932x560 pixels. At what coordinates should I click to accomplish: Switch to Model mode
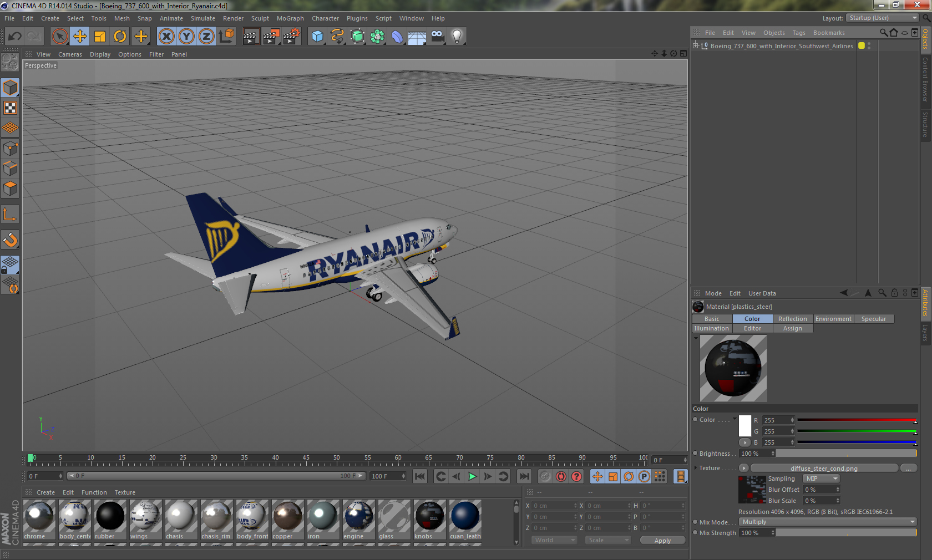click(x=11, y=88)
